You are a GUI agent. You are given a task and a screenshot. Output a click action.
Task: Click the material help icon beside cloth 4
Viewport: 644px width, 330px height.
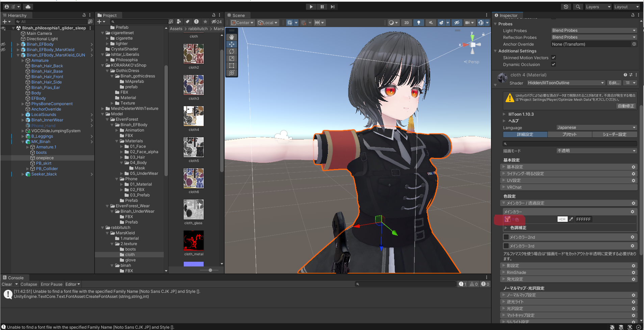pos(625,75)
